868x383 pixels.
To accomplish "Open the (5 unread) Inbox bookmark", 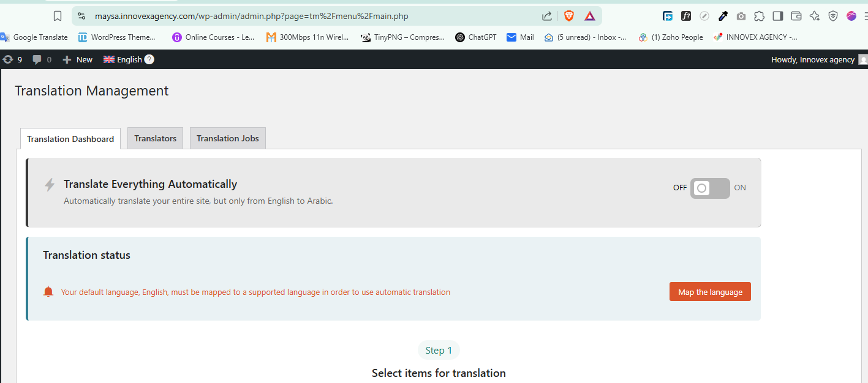I will [585, 37].
